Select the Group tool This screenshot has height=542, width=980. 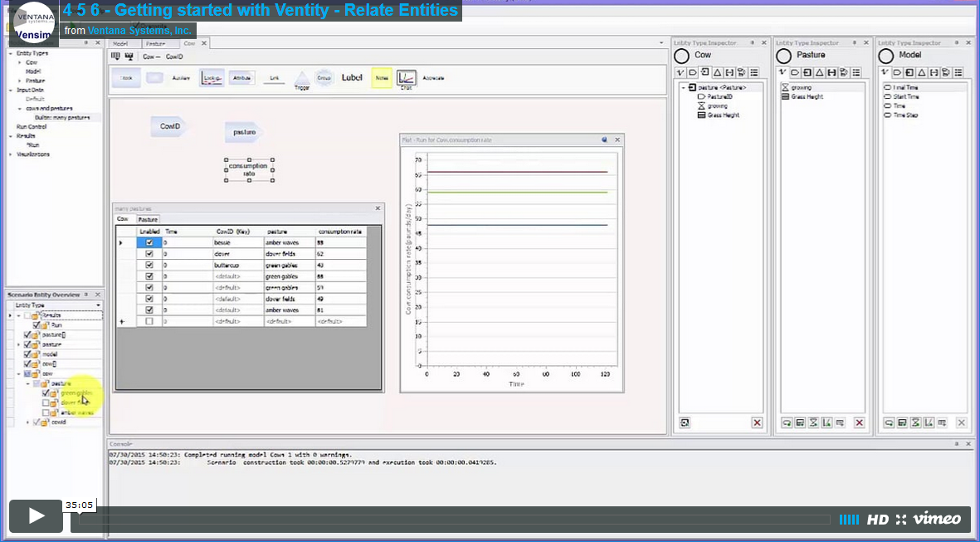coord(324,78)
